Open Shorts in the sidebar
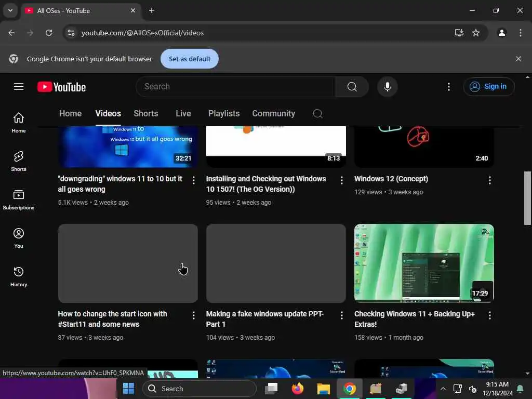532x399 pixels. coord(19,161)
